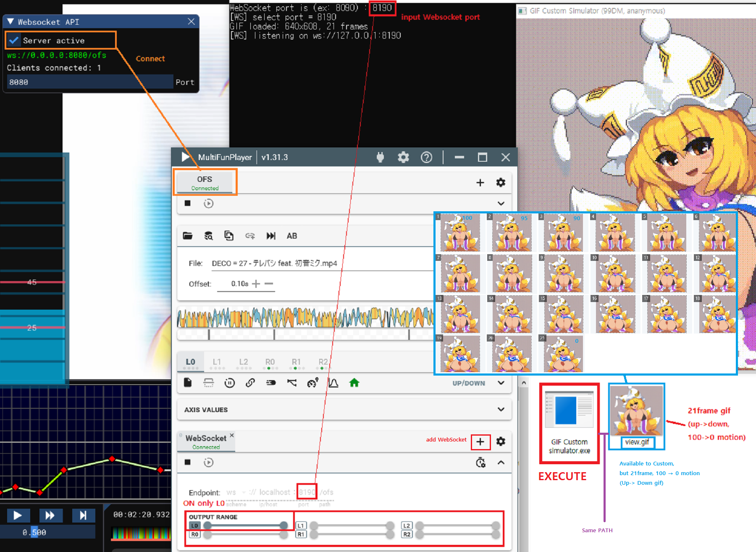Open script folder icon in script toolbar
Image resolution: width=756 pixels, height=552 pixels.
coord(188,236)
